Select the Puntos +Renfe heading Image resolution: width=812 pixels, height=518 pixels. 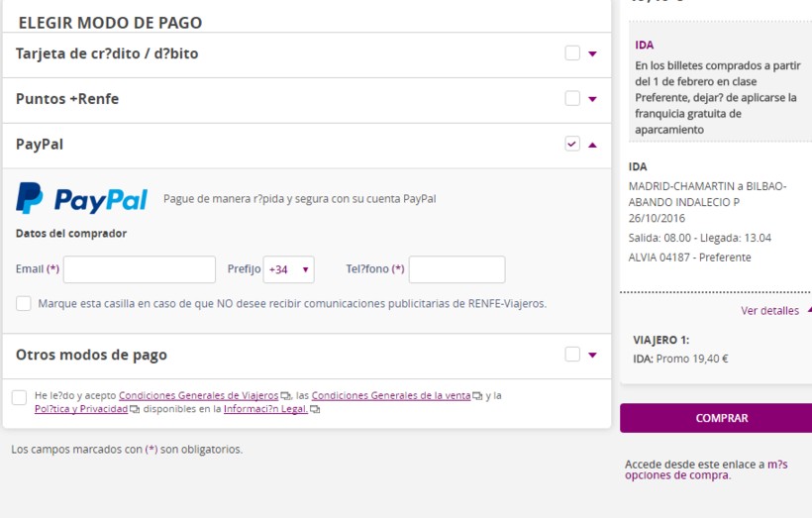[x=67, y=98]
